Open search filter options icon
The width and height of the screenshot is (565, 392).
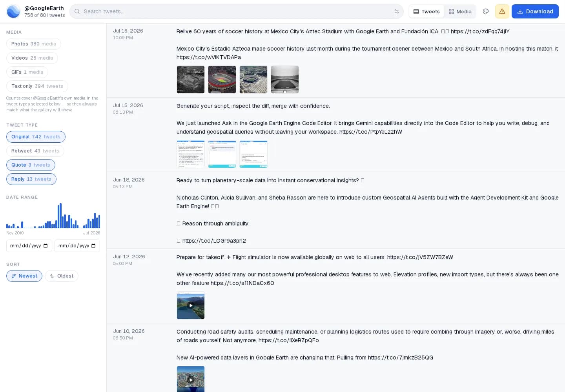coord(397,11)
